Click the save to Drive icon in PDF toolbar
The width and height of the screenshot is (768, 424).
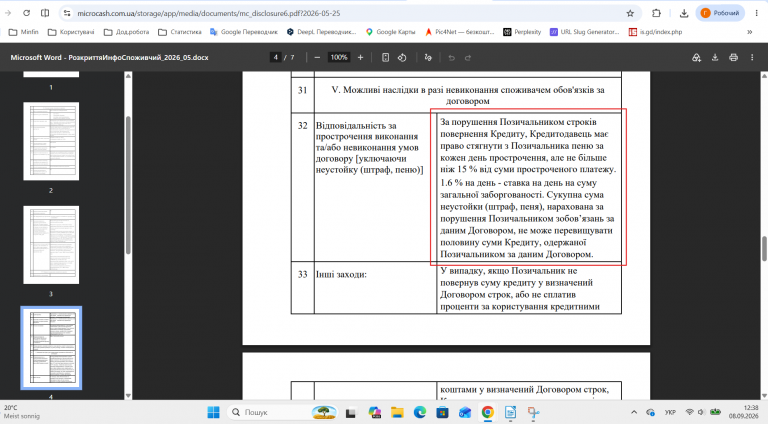tap(696, 57)
